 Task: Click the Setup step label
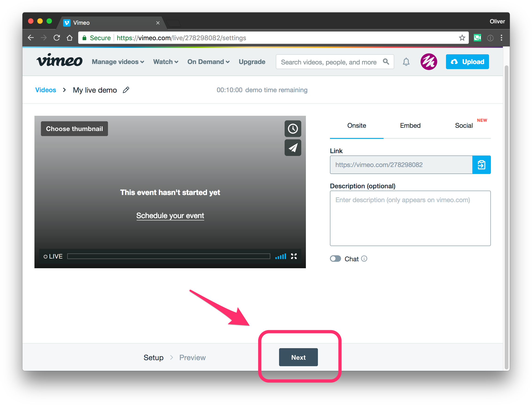click(x=154, y=357)
